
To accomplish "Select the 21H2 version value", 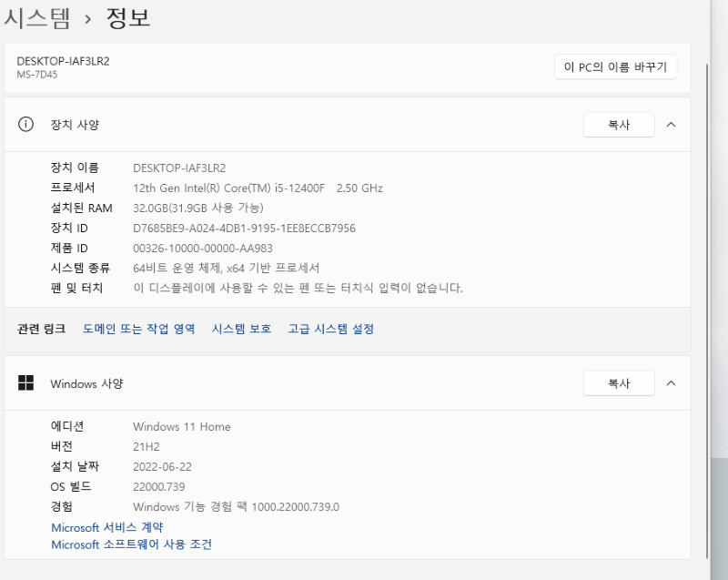I will [147, 447].
